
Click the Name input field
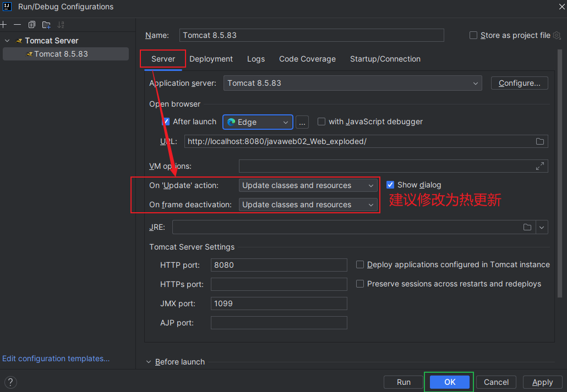(312, 35)
